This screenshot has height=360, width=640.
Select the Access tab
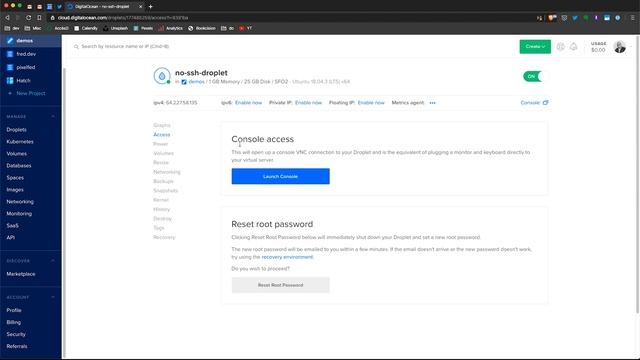(x=162, y=135)
